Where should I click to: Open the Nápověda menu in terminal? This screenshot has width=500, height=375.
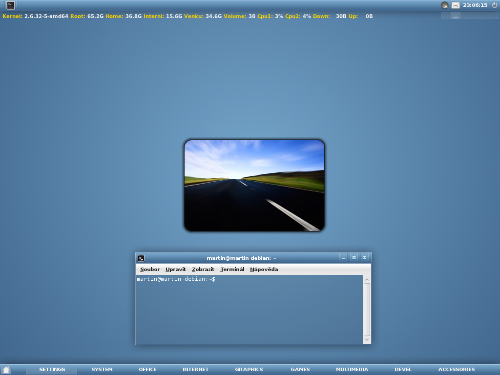[264, 269]
